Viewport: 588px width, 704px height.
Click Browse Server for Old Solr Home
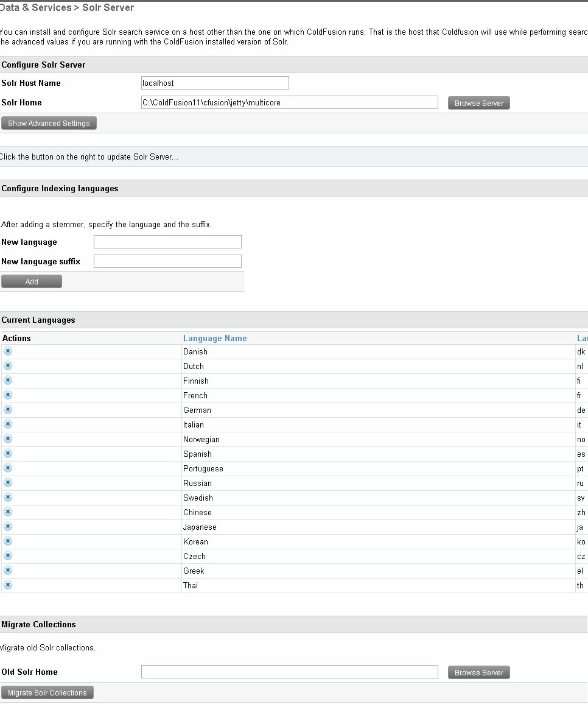coord(479,672)
